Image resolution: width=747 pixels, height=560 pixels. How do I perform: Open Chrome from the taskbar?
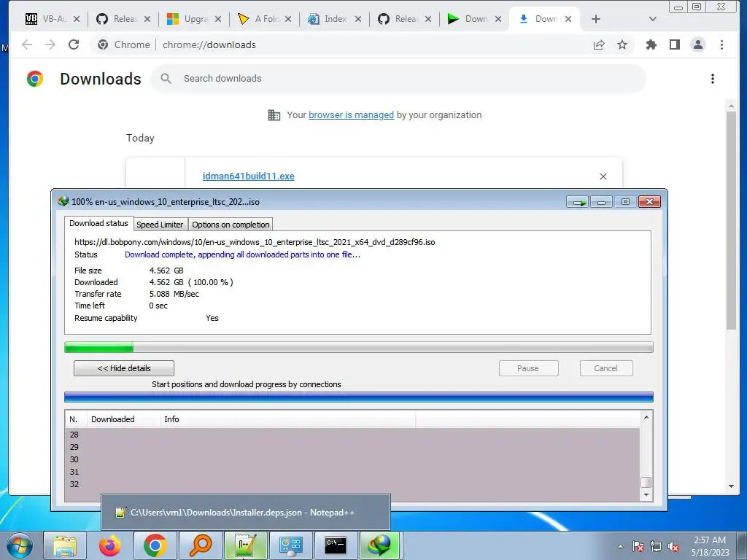[x=155, y=545]
